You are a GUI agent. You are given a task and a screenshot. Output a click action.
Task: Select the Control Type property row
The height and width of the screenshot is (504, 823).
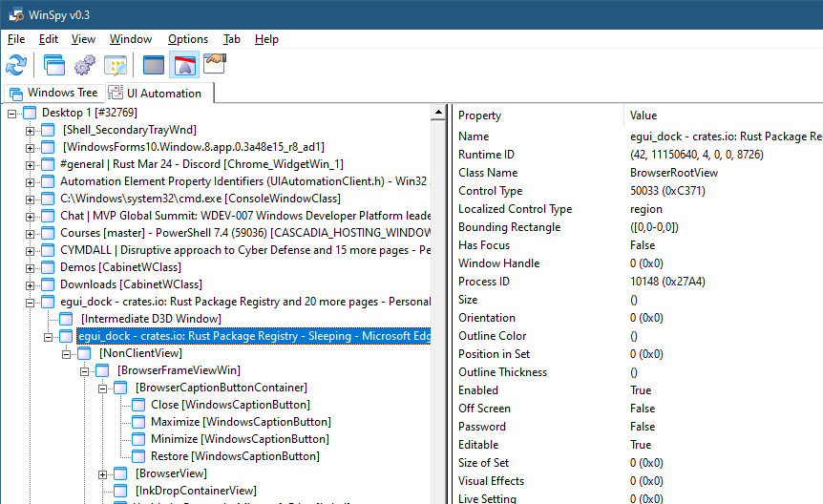pos(638,191)
